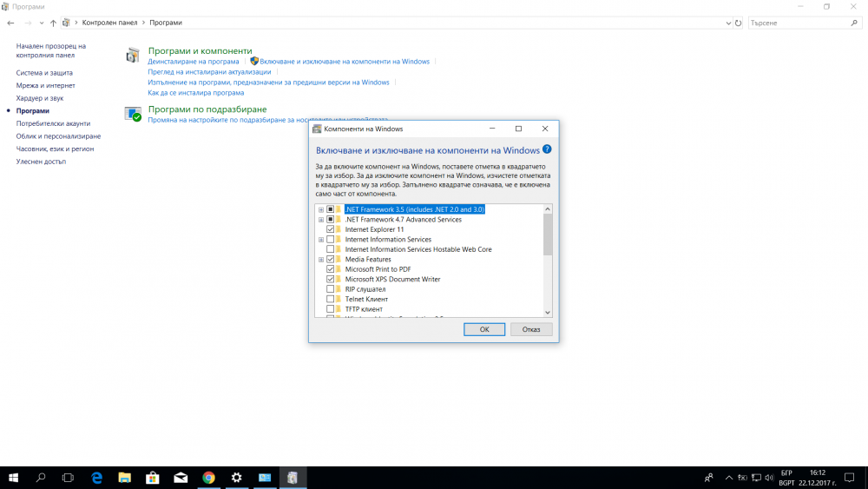Click the up arrow navigation button
This screenshot has width=868, height=489.
(x=53, y=23)
